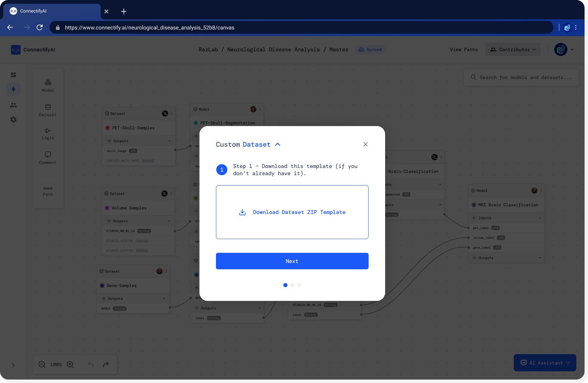
Task: Zoom out the canvas
Action: pyautogui.click(x=42, y=364)
